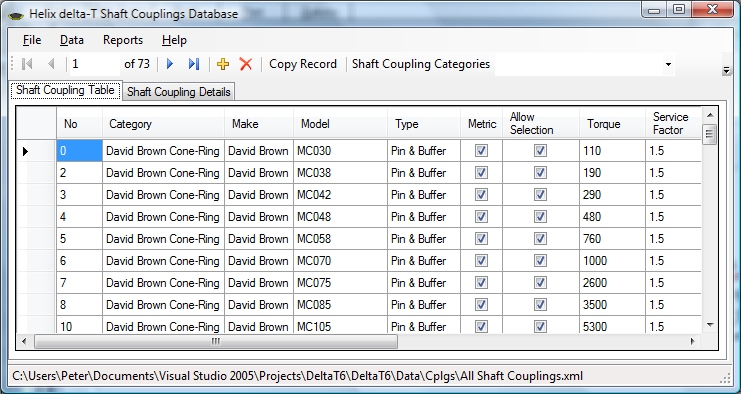Select the Torque cell 480

(612, 217)
